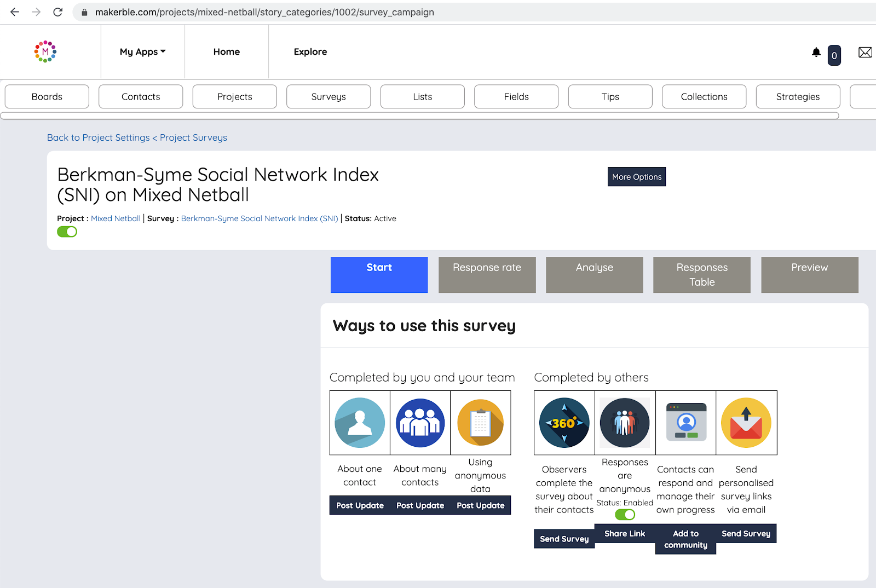Screen dimensions: 876x588
Task: Go to Home in top navigation
Action: pos(227,51)
